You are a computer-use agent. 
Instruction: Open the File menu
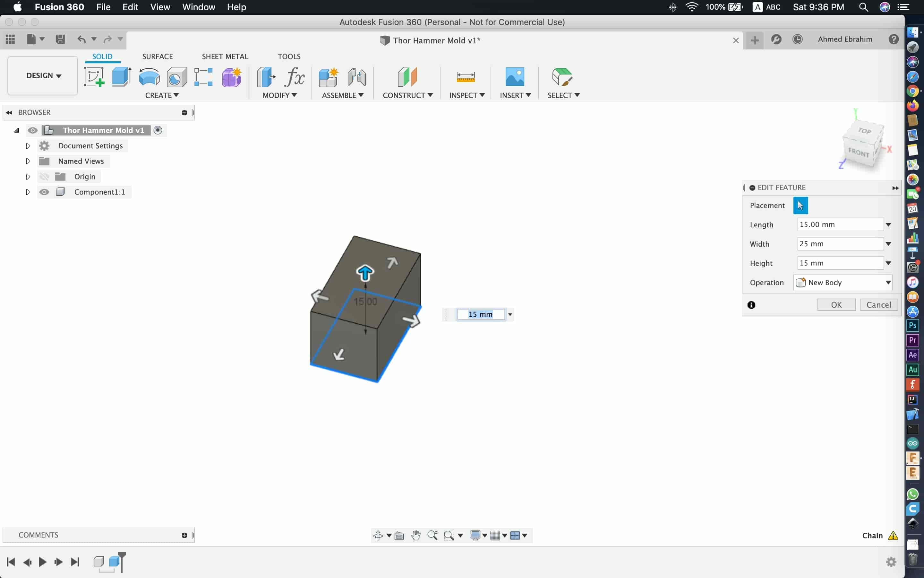click(x=103, y=7)
